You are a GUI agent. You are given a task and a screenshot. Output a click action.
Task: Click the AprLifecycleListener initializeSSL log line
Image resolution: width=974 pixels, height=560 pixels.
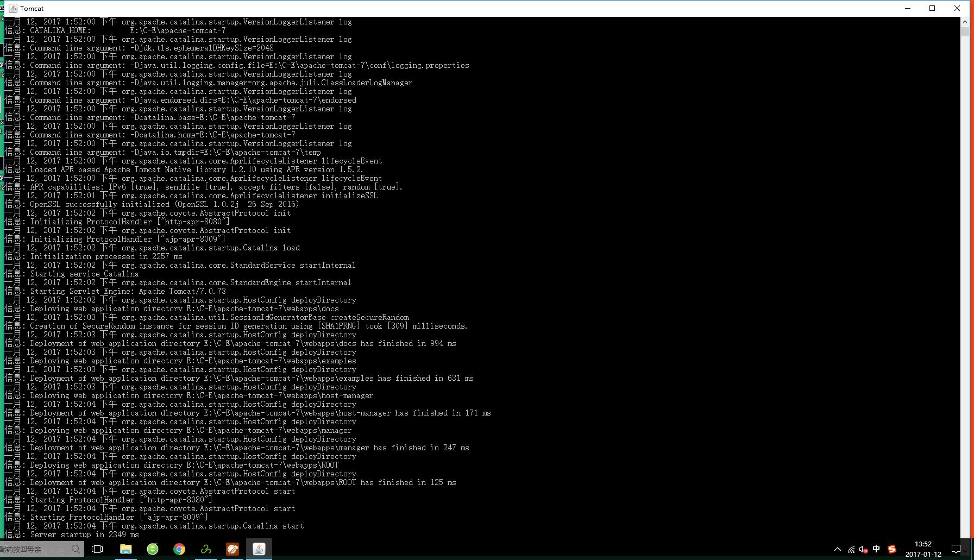coord(191,196)
